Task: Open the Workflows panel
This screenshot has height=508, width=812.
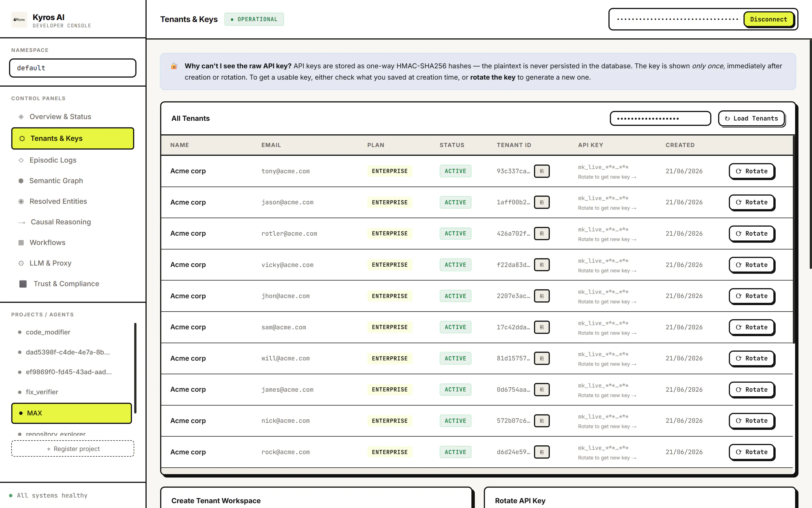Action: tap(73, 243)
